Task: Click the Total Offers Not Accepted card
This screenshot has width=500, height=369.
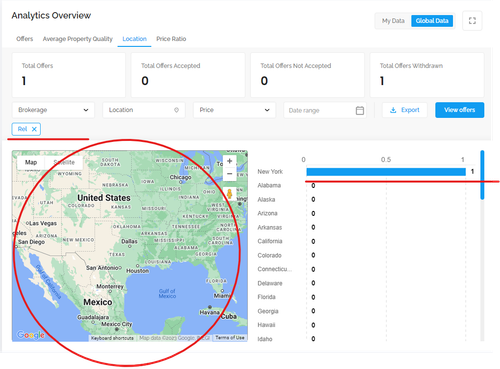Action: (x=307, y=75)
